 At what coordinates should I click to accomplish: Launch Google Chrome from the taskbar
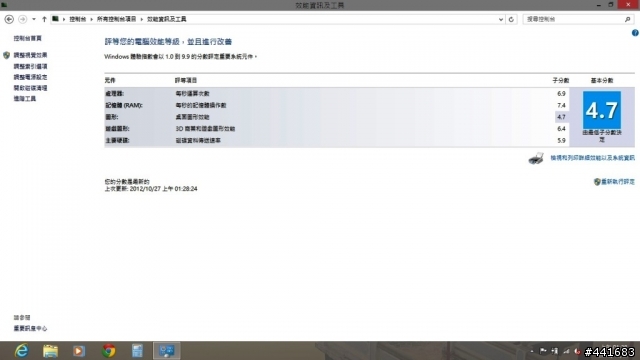pos(108,351)
